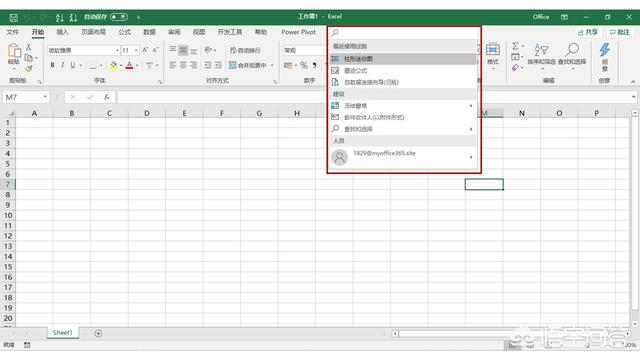The image size is (640, 360).
Task: Open the font name dropdown
Action: pyautogui.click(x=117, y=50)
